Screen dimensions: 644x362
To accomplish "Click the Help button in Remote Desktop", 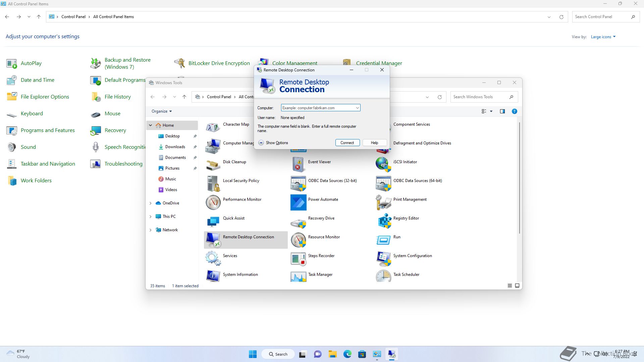I will click(374, 143).
